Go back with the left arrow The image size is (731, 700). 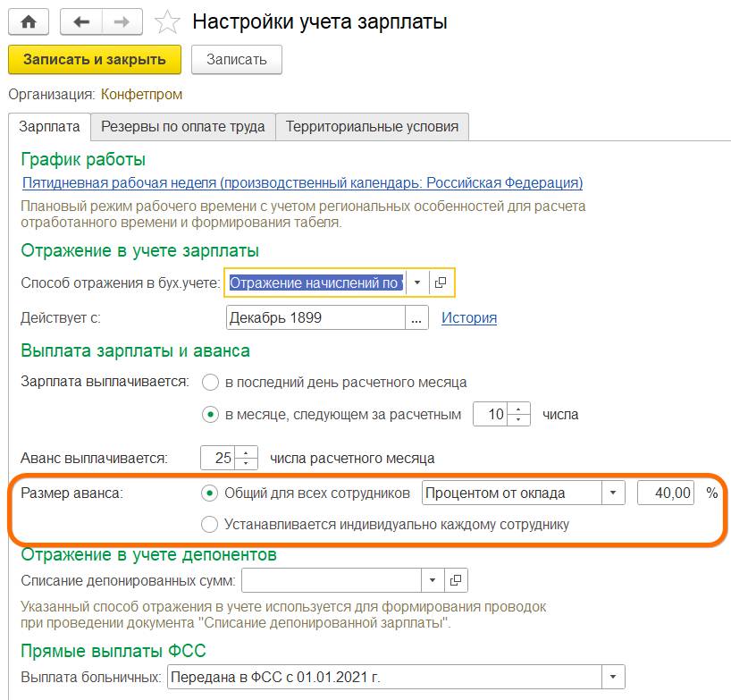coord(81,21)
